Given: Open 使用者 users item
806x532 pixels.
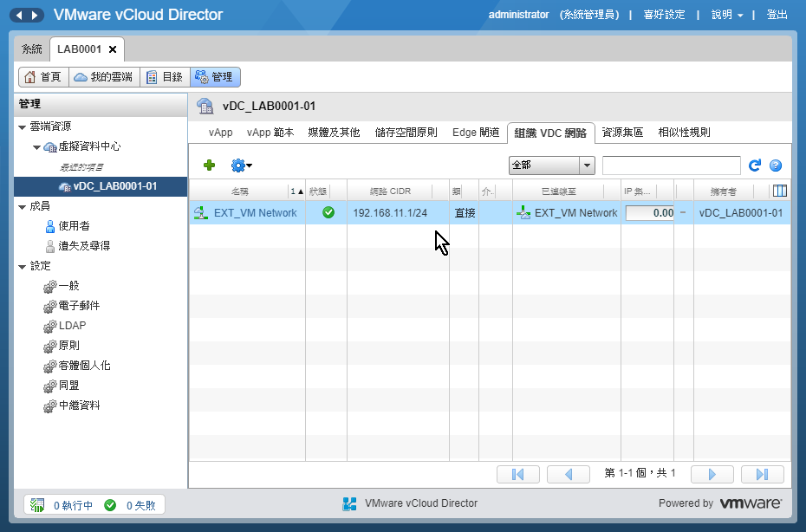Looking at the screenshot, I should 74,226.
